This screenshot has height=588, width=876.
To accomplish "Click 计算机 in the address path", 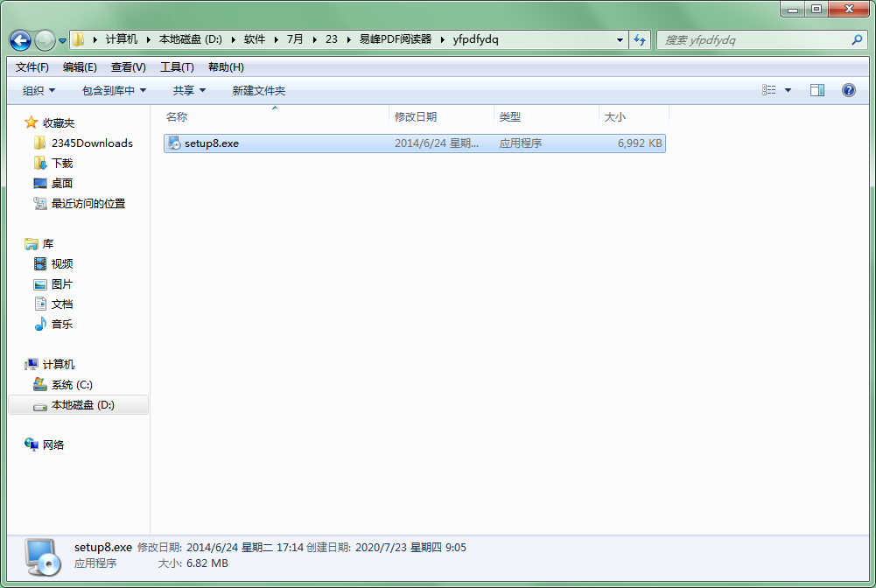I will click(122, 39).
